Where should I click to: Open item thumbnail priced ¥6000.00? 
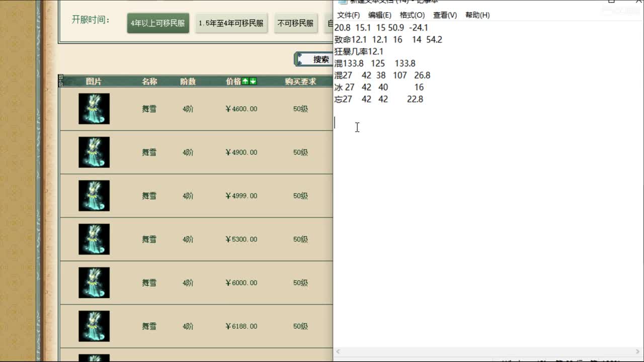pos(94,283)
